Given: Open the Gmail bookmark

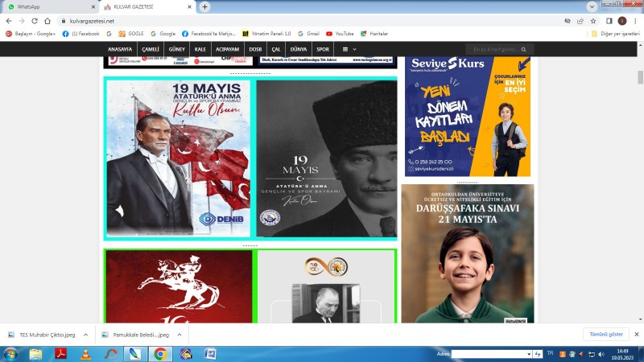Looking at the screenshot, I should [x=308, y=34].
